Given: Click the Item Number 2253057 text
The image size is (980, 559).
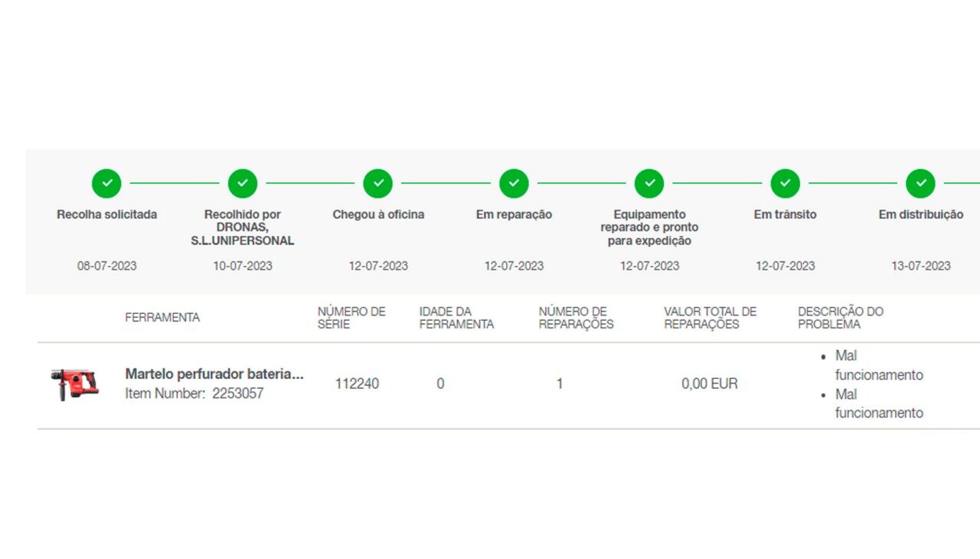Looking at the screenshot, I should point(194,394).
